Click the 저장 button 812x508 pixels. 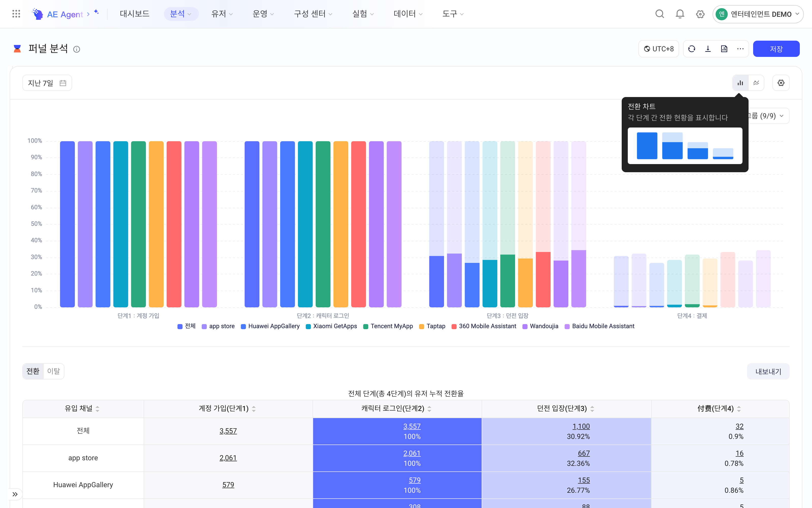pos(776,49)
